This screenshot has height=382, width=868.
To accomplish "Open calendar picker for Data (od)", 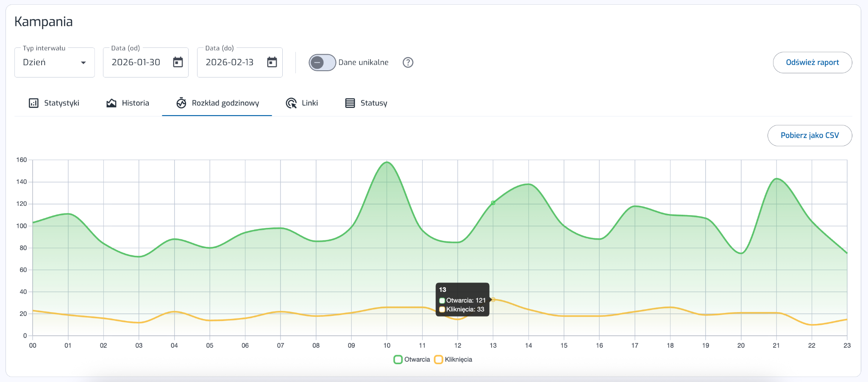I will [x=178, y=62].
